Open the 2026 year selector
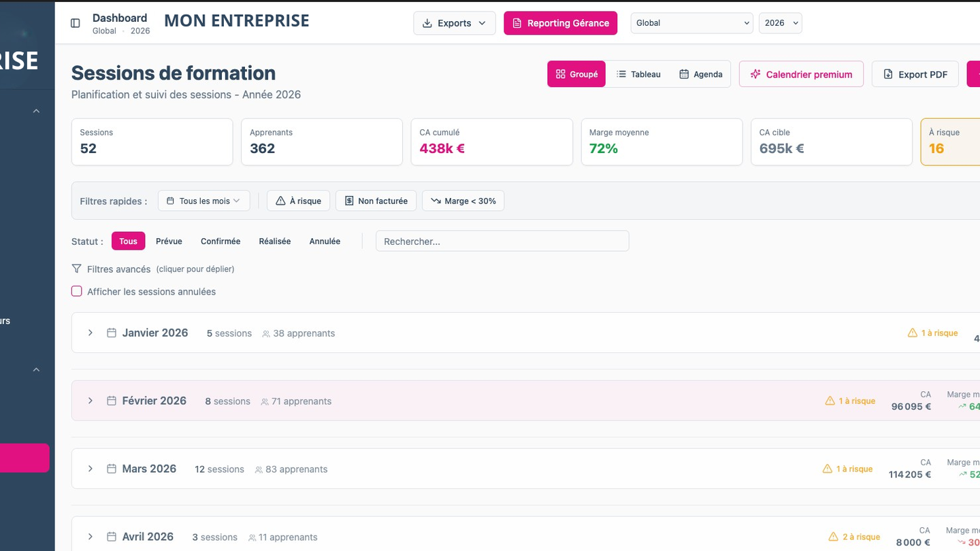Viewport: 980px width, 551px height. [780, 23]
